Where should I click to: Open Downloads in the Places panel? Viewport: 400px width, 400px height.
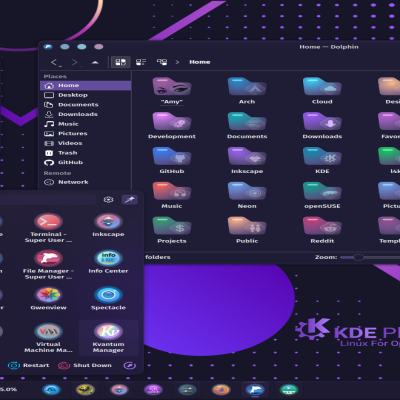coord(86,114)
